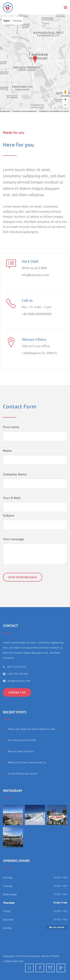The width and height of the screenshot is (70, 980).
Task: Select the Карта map tab
Action: [x=6, y=21]
